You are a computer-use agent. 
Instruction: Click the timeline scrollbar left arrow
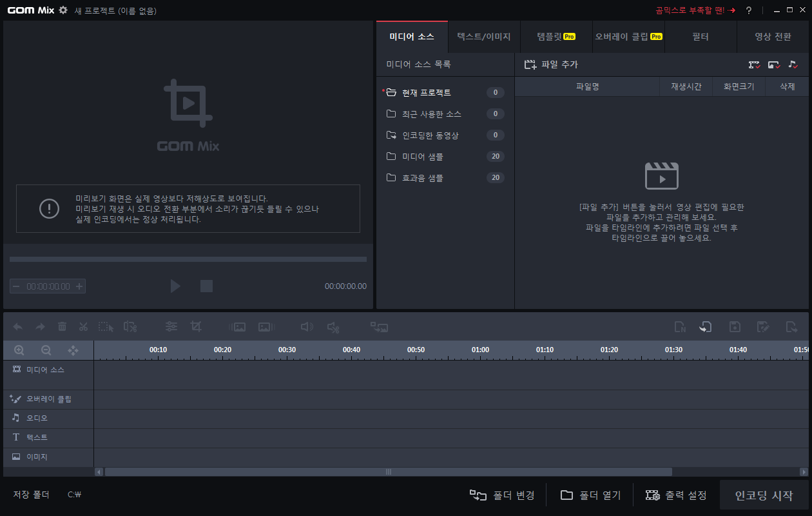coord(99,471)
